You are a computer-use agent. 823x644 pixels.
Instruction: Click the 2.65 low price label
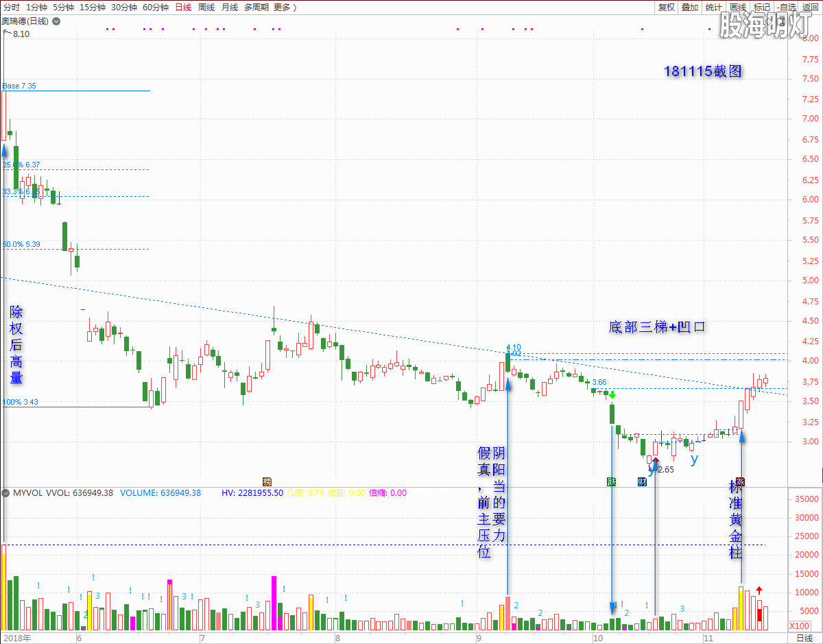(666, 470)
